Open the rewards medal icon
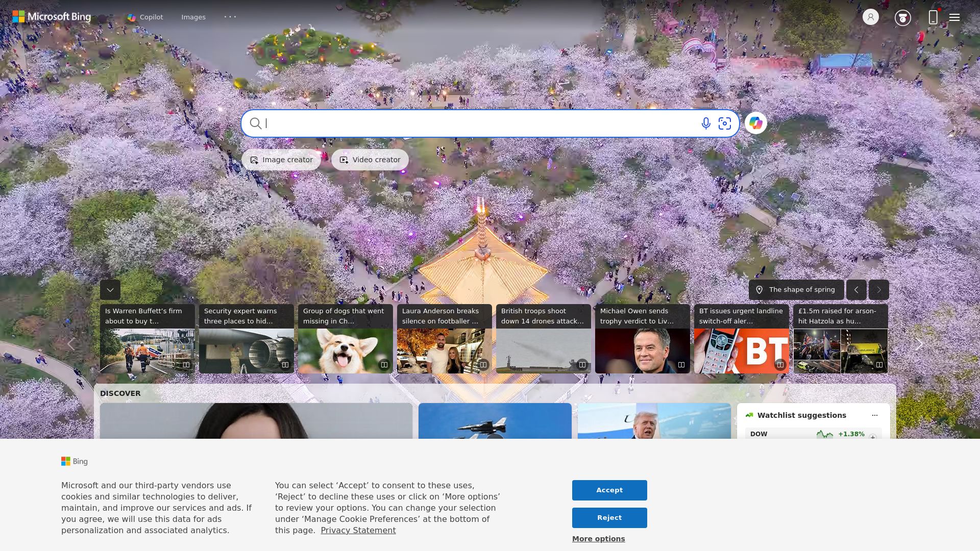This screenshot has width=980, height=551. coord(903,17)
